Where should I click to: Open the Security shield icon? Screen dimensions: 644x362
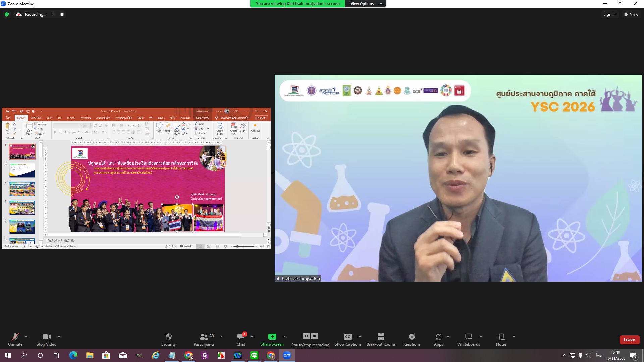click(x=168, y=337)
